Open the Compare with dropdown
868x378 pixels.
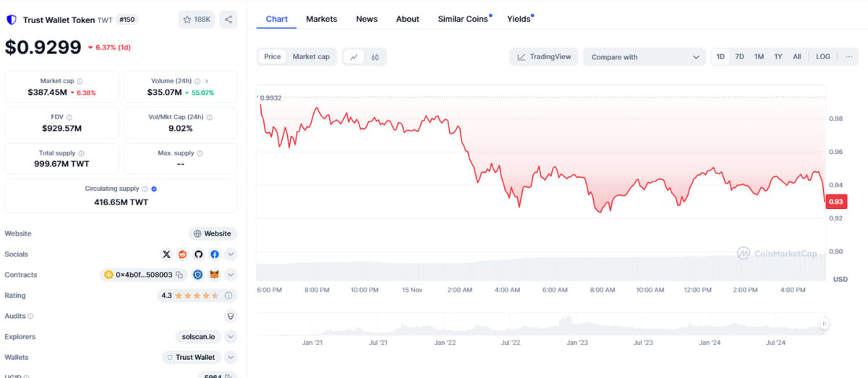pos(644,57)
